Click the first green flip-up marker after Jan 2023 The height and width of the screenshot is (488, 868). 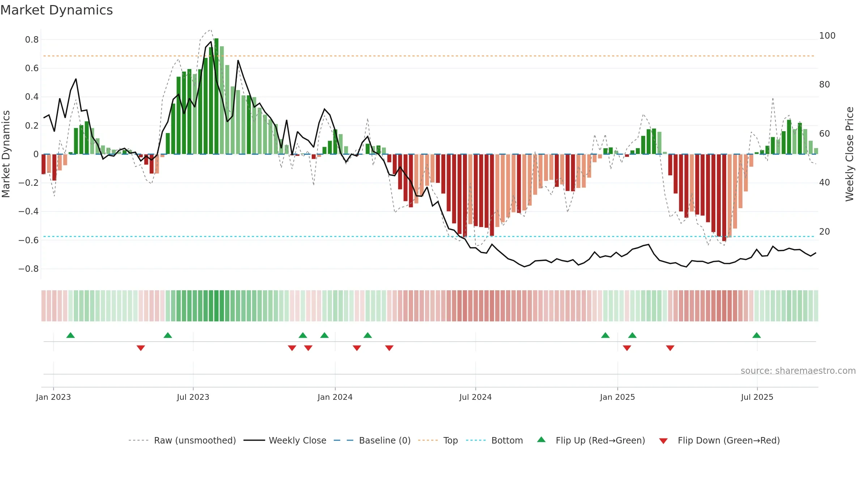[x=71, y=335]
